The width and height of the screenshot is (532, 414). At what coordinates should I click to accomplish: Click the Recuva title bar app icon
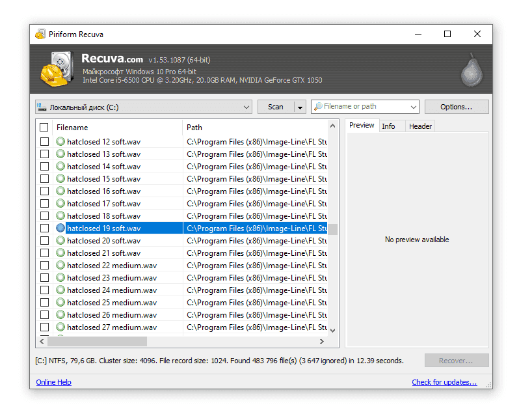(40, 34)
